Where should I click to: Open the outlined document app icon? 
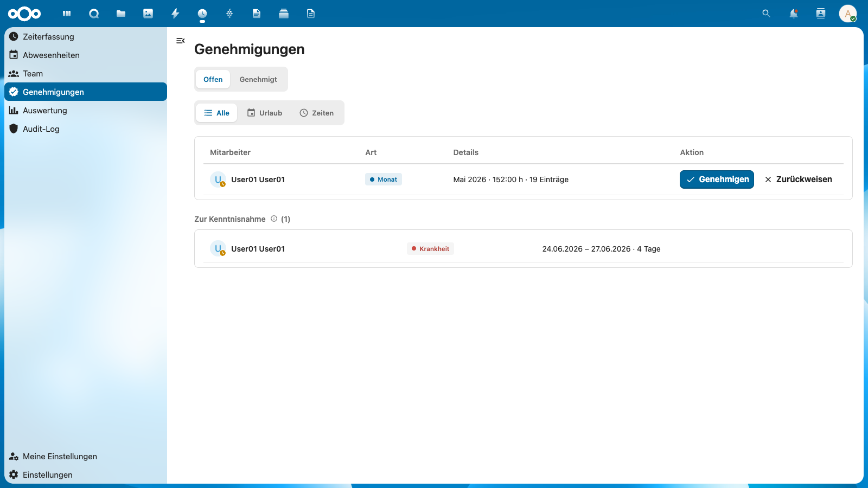[311, 14]
